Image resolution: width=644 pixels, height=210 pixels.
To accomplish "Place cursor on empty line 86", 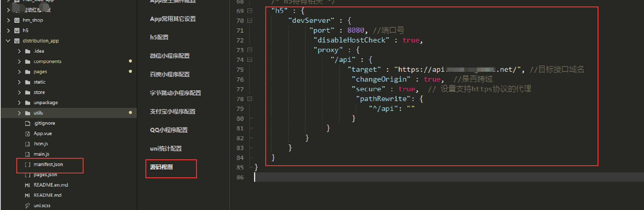I will pyautogui.click(x=448, y=177).
